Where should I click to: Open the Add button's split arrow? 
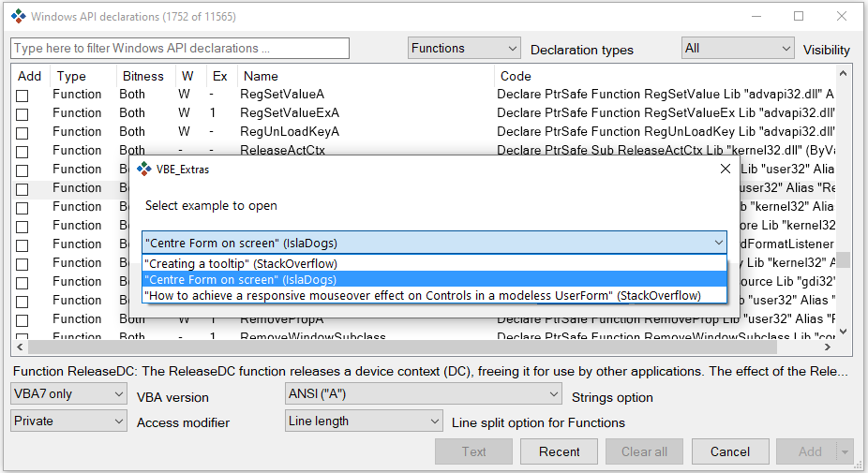(845, 452)
